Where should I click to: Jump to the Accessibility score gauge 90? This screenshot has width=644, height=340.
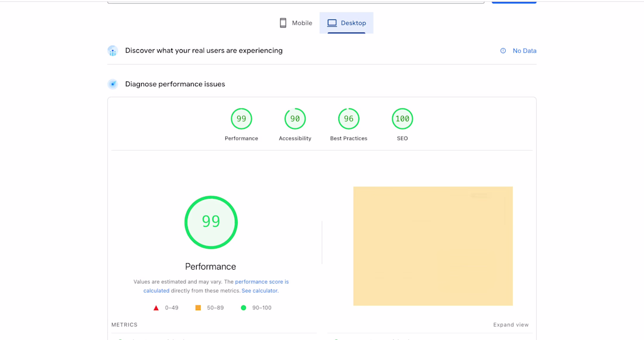(295, 119)
